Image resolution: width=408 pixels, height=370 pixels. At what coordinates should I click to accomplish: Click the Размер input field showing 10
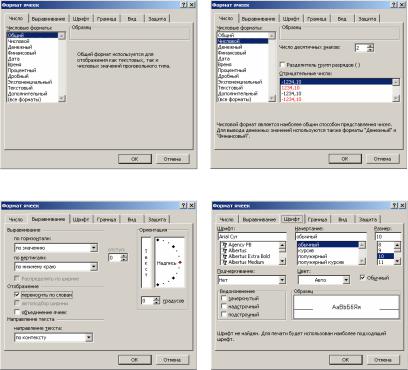388,236
